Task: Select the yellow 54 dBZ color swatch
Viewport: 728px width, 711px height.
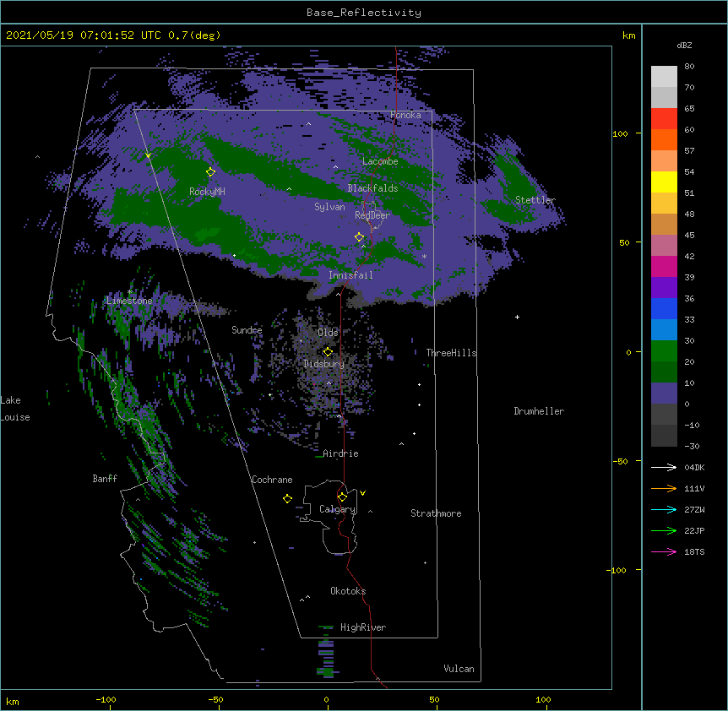Action: tap(664, 182)
